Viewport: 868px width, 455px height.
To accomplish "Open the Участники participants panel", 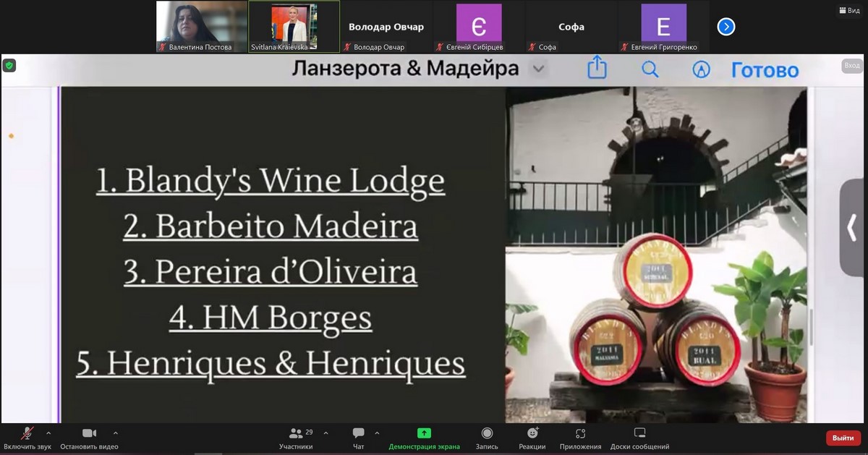I will 296,438.
